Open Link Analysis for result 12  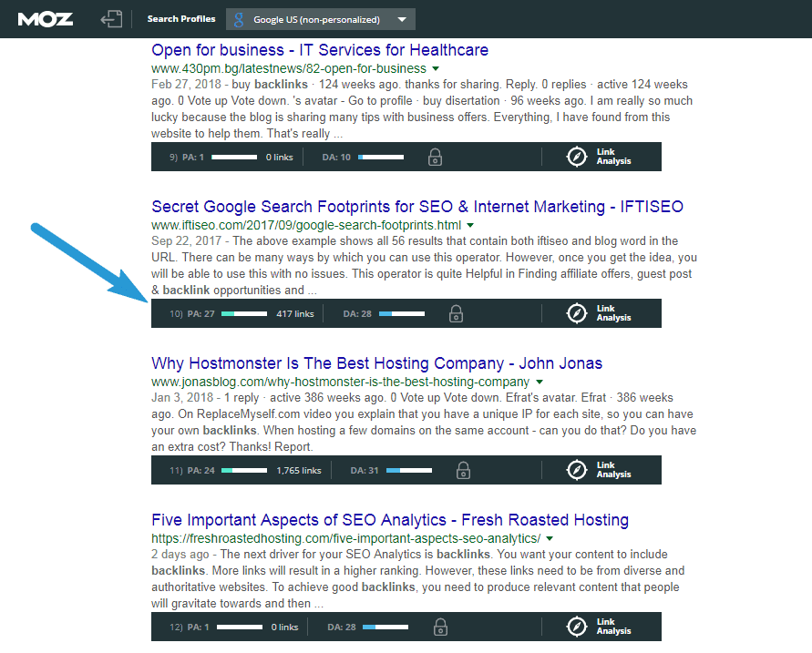(613, 627)
